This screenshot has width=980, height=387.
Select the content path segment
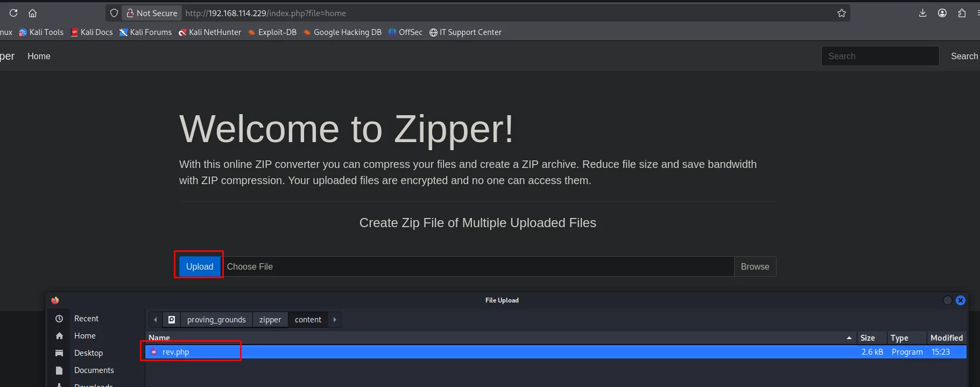click(308, 320)
